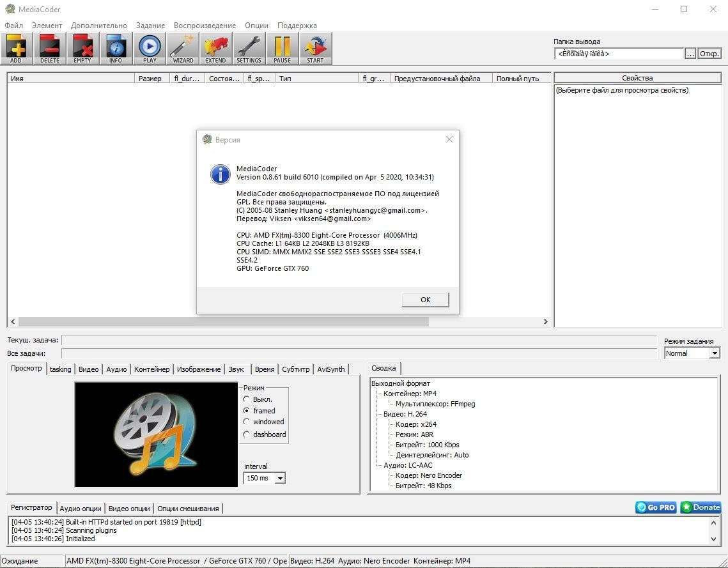Switch to the tasking tab
Viewport: 728px width, 568px height.
(x=60, y=369)
